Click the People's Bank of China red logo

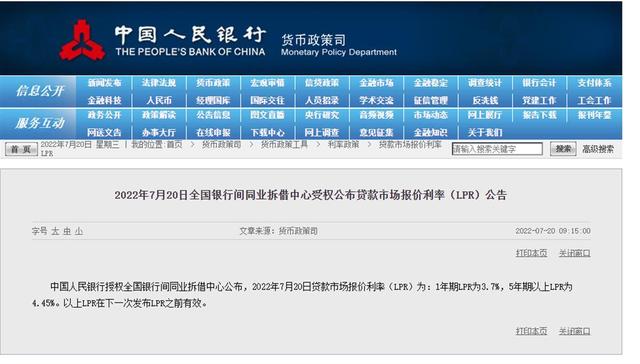point(82,40)
